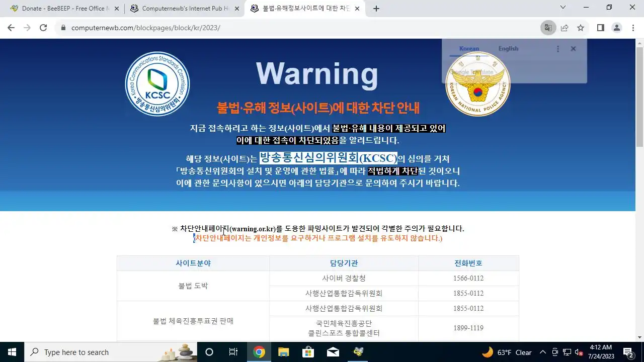The height and width of the screenshot is (362, 644).
Task: Open the notification center icon
Action: point(628,352)
